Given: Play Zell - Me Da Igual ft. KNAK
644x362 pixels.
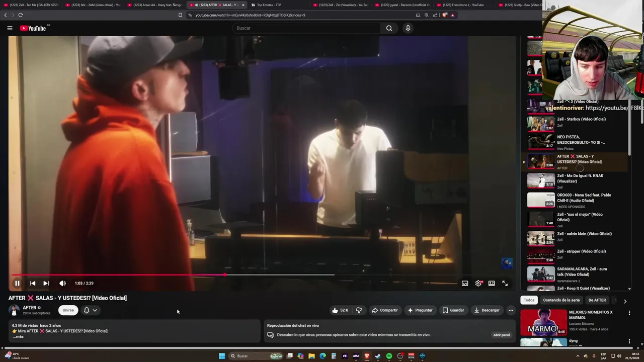Looking at the screenshot, I should (574, 180).
